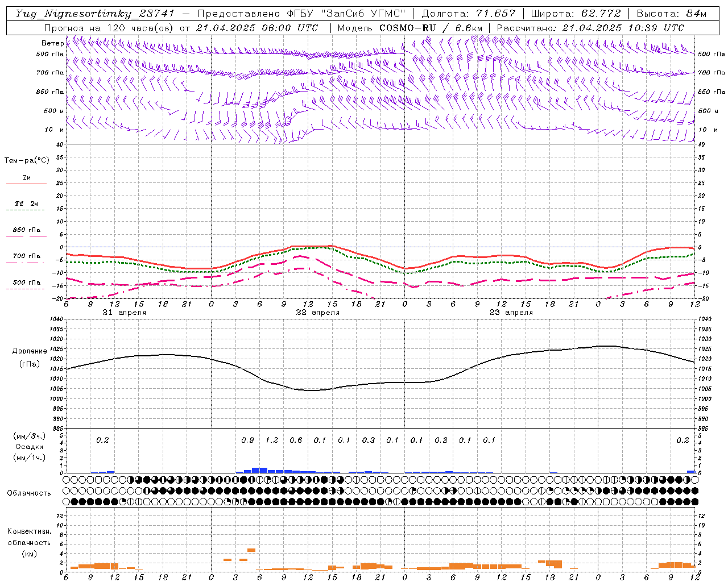Click the 500 гПа temperature legend entry
The height and width of the screenshot is (582, 728).
(26, 282)
